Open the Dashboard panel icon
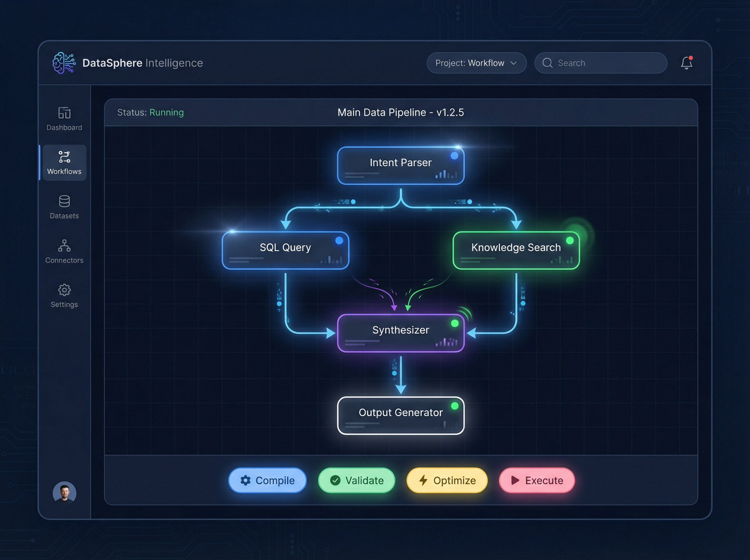The image size is (750, 560). 64,113
